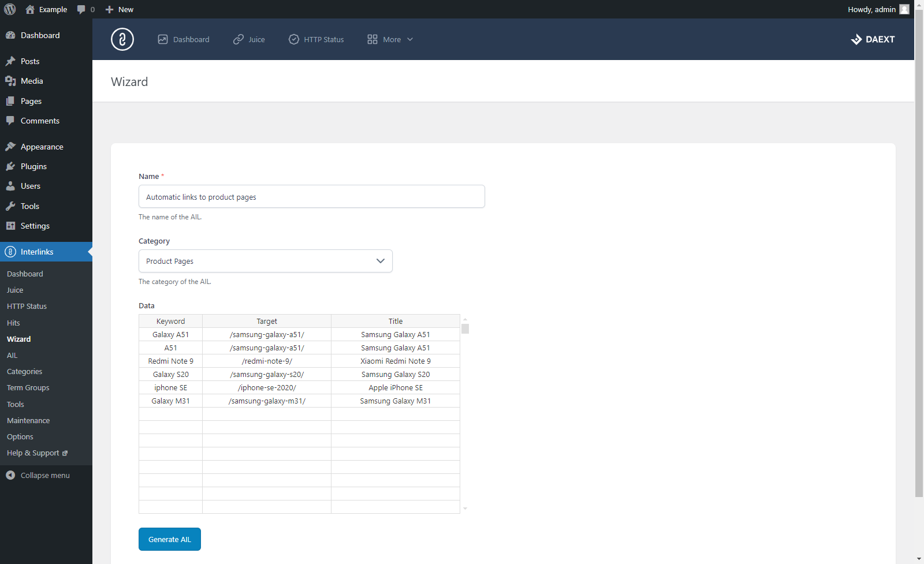Click the WordPress logo in the admin bar
The height and width of the screenshot is (564, 924).
[10, 9]
